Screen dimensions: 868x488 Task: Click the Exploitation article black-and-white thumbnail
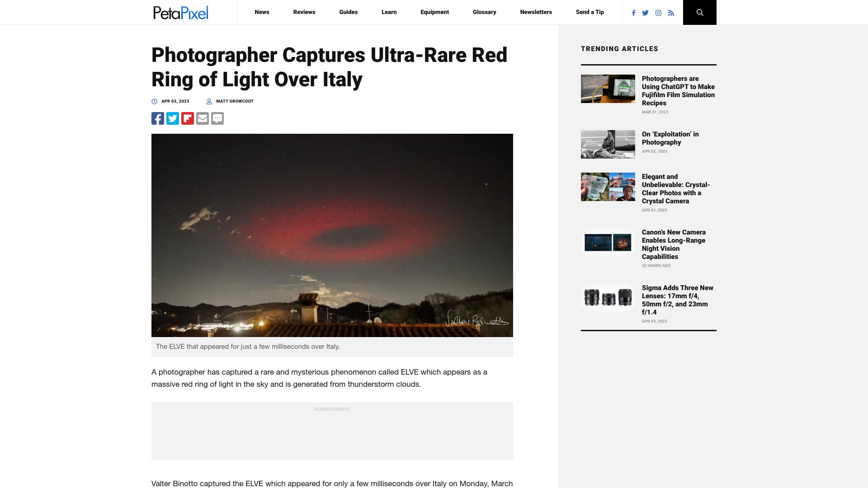[608, 144]
